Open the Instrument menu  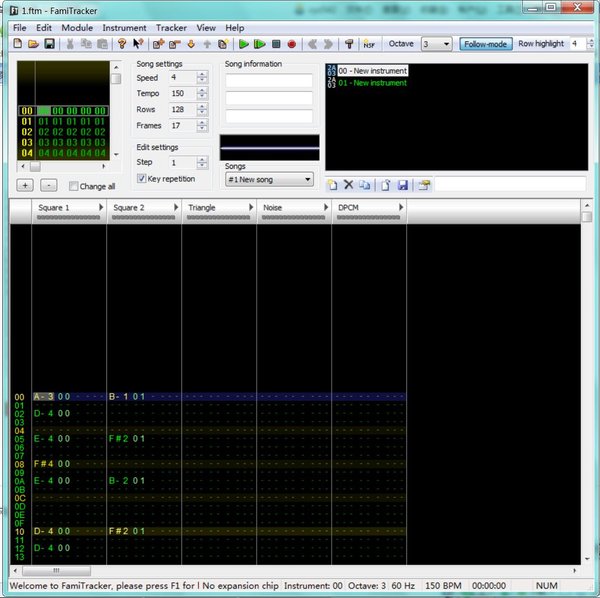124,28
